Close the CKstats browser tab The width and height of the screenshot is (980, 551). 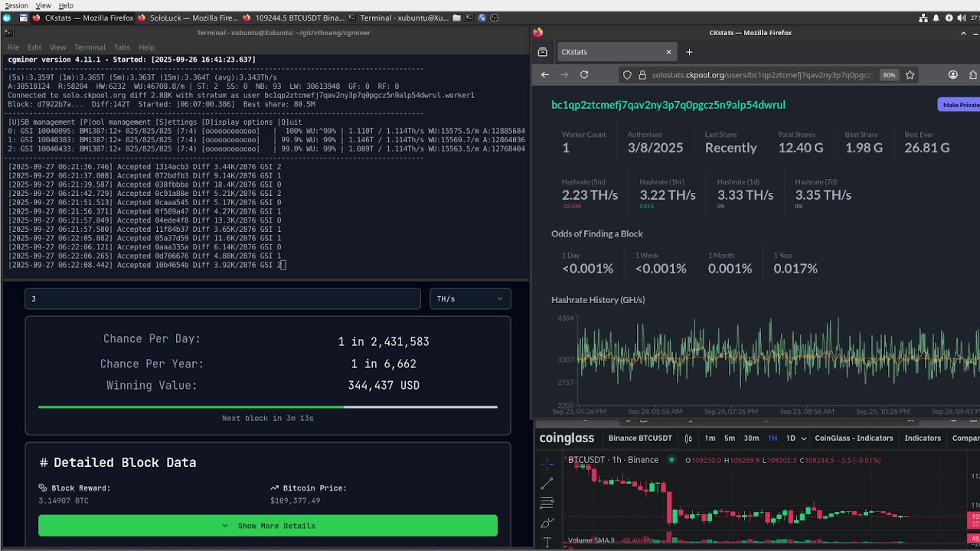668,52
